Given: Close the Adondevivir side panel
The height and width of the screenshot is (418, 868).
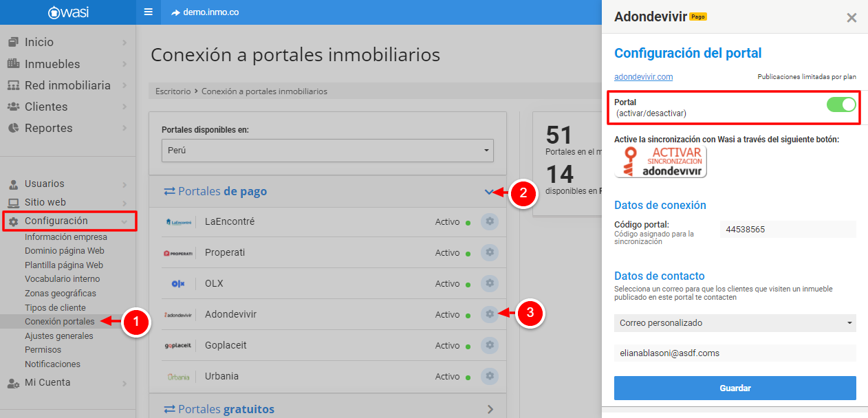Looking at the screenshot, I should tap(851, 18).
